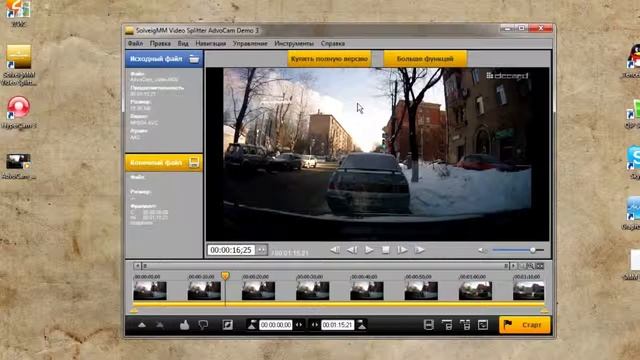
Task: Click fragment end time field 00:01:15;21
Action: coord(338,325)
